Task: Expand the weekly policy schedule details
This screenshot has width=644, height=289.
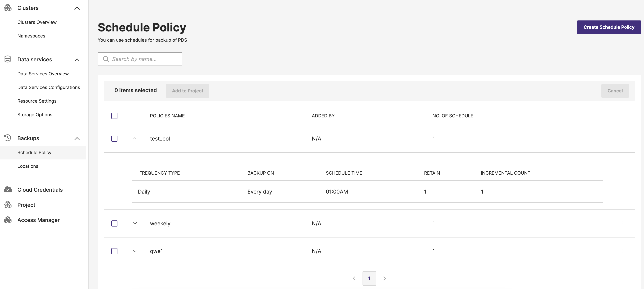Action: point(135,223)
